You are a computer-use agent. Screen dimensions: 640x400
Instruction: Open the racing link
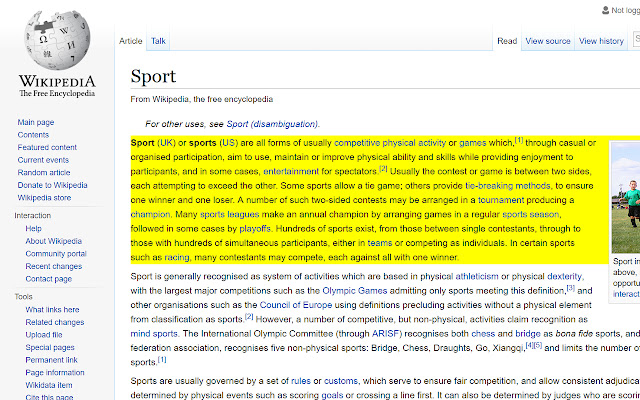pos(177,258)
